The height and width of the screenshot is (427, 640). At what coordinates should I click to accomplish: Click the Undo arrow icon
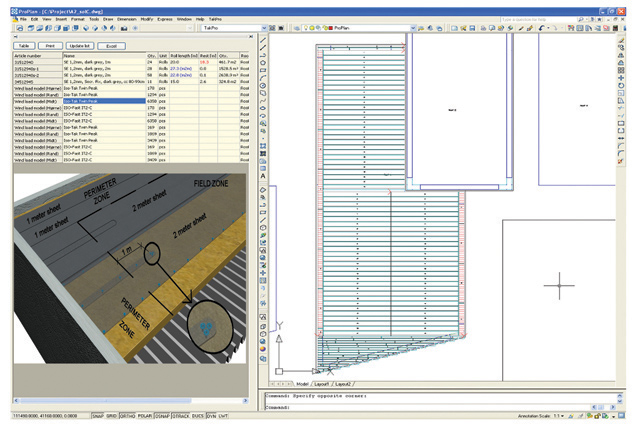[x=542, y=28]
